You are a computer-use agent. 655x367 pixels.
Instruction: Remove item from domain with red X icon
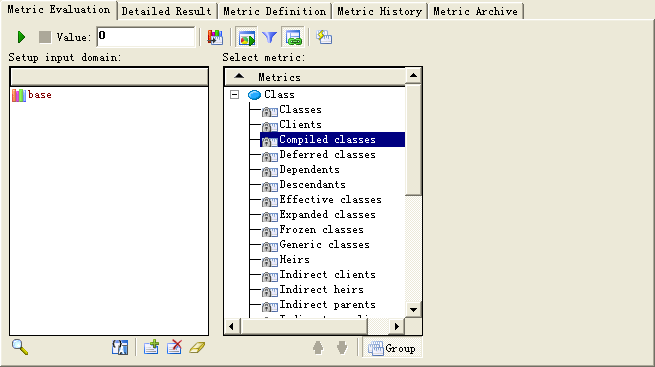tap(174, 347)
